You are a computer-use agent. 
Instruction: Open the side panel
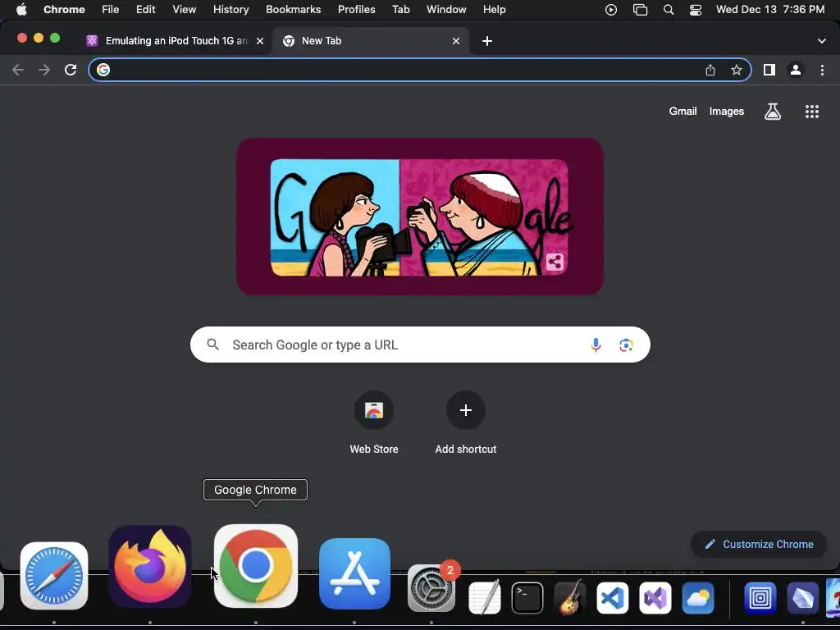pos(769,70)
